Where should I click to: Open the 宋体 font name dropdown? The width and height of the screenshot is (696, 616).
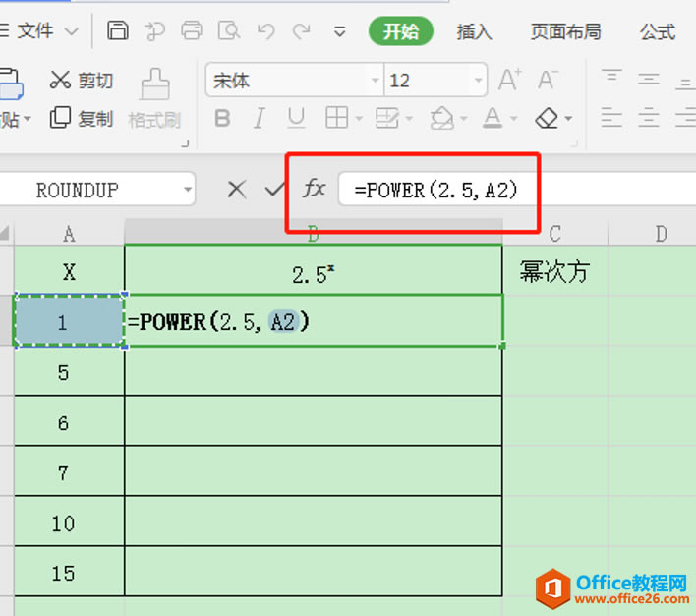376,81
